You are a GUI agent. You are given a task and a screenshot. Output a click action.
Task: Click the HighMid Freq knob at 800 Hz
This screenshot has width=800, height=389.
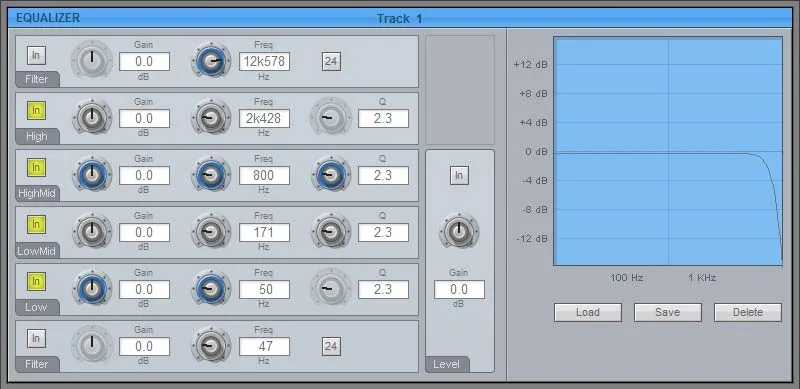point(211,175)
